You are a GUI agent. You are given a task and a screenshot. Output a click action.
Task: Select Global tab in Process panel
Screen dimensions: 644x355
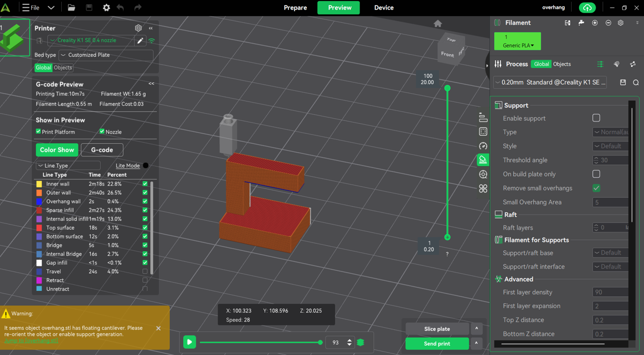542,64
